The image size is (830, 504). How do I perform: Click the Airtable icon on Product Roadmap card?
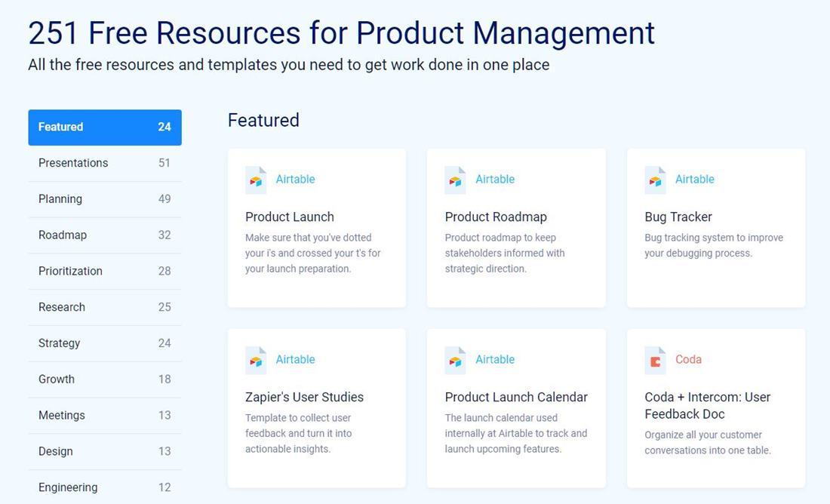[x=455, y=180]
